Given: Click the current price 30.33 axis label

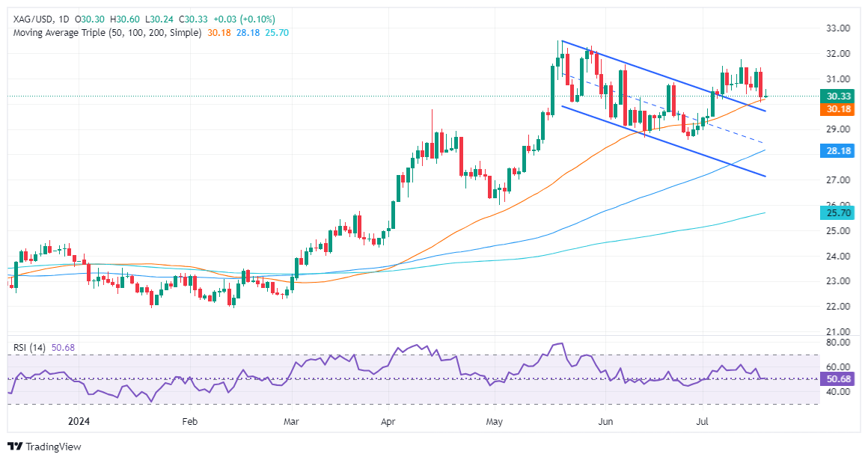Looking at the screenshot, I should [x=836, y=96].
